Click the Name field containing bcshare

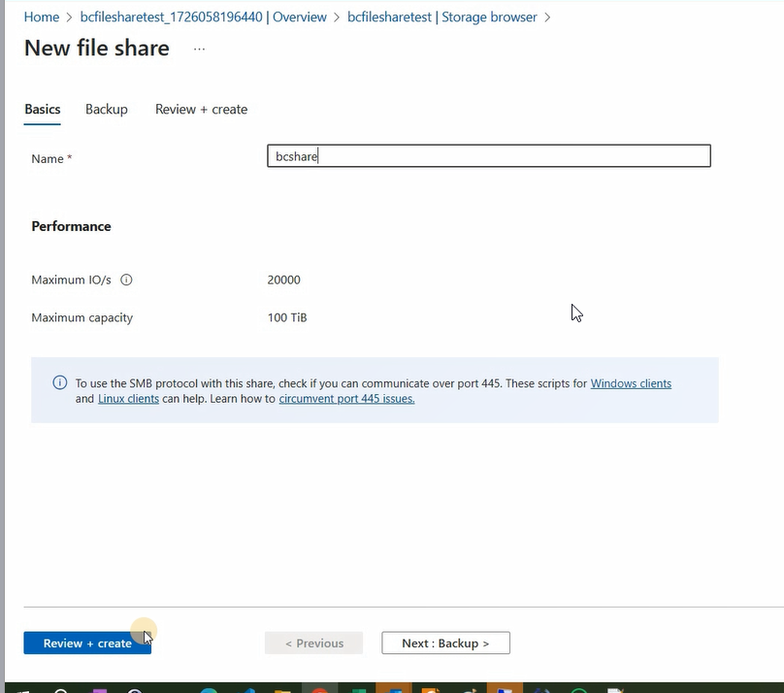pos(488,156)
